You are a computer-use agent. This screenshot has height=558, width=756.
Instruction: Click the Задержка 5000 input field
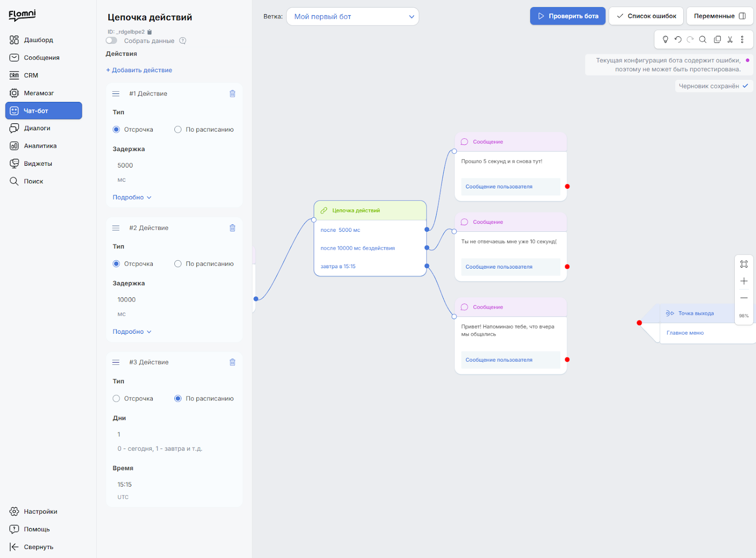pyautogui.click(x=174, y=165)
